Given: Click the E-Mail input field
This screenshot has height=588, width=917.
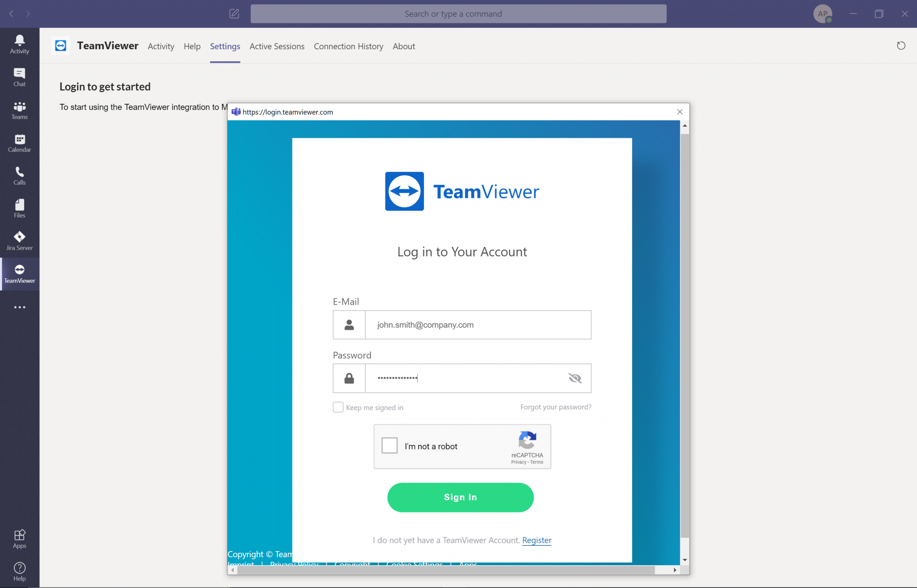Looking at the screenshot, I should [478, 325].
